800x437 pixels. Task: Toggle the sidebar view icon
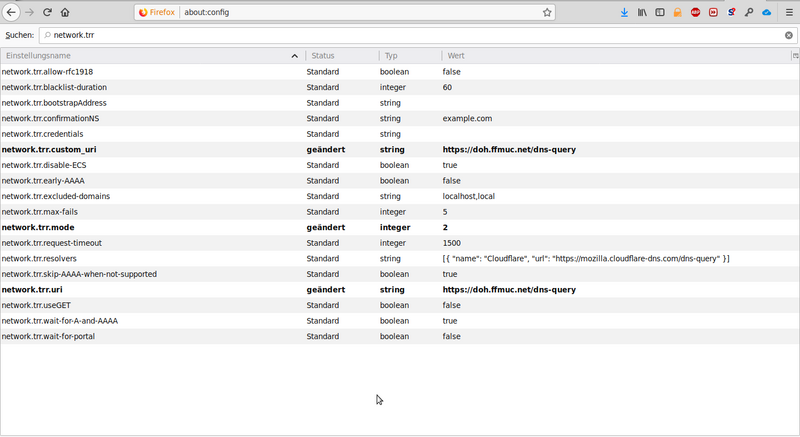point(660,13)
